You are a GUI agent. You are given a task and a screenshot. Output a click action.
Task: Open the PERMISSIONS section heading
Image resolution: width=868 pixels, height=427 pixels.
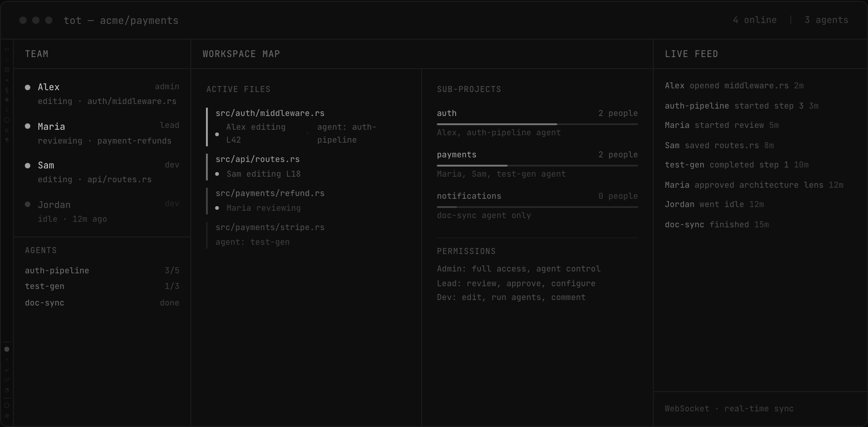[x=466, y=251]
